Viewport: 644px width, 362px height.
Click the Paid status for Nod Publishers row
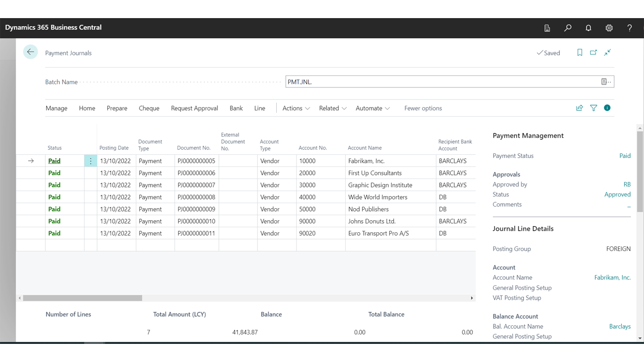pyautogui.click(x=54, y=209)
